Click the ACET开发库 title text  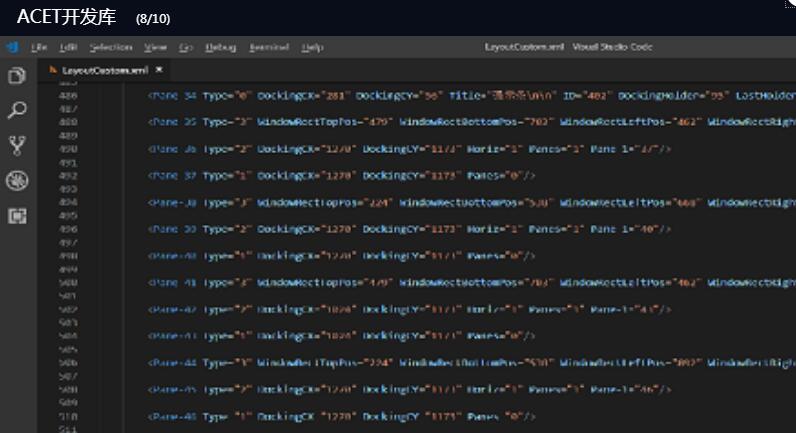click(x=66, y=17)
